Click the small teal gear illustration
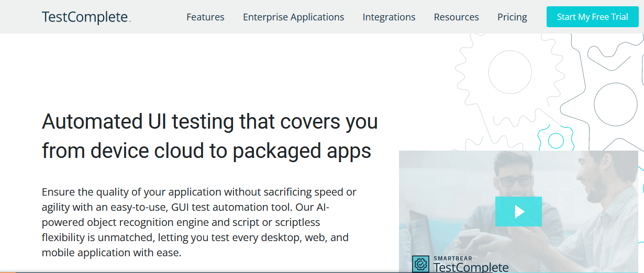The width and height of the screenshot is (644, 273). tap(556, 140)
